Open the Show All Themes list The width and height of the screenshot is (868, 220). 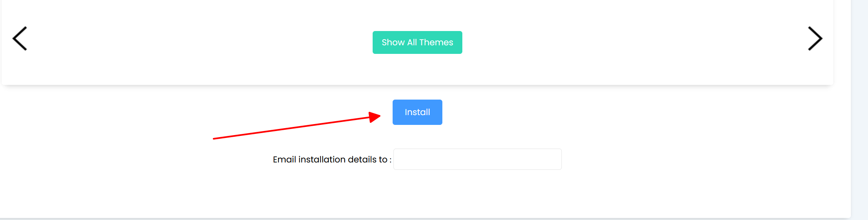coord(417,42)
